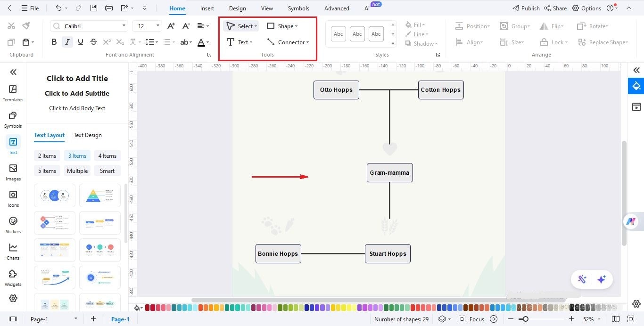Save the current document
The image size is (644, 326).
pyautogui.click(x=93, y=8)
